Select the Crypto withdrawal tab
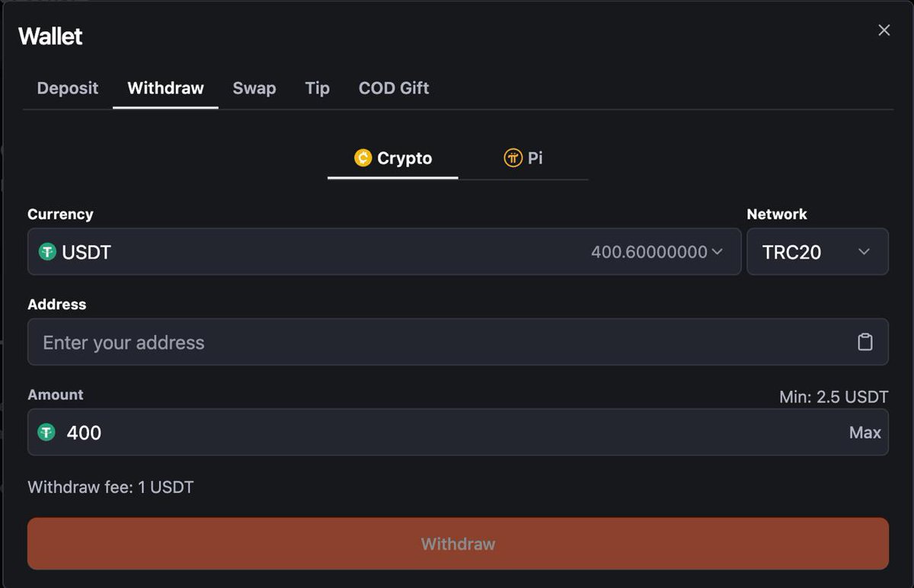Viewport: 914px width, 588px height. tap(393, 158)
